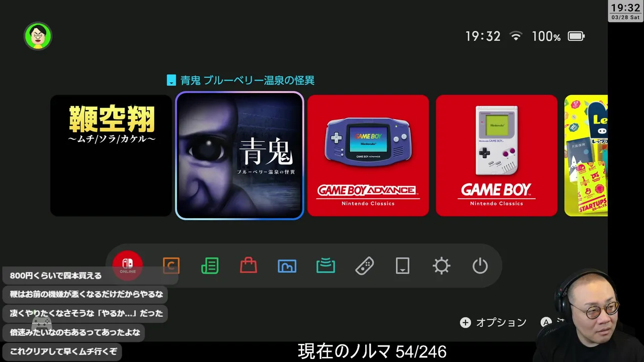Launch the 鞭空翔 game tile

pos(111,155)
